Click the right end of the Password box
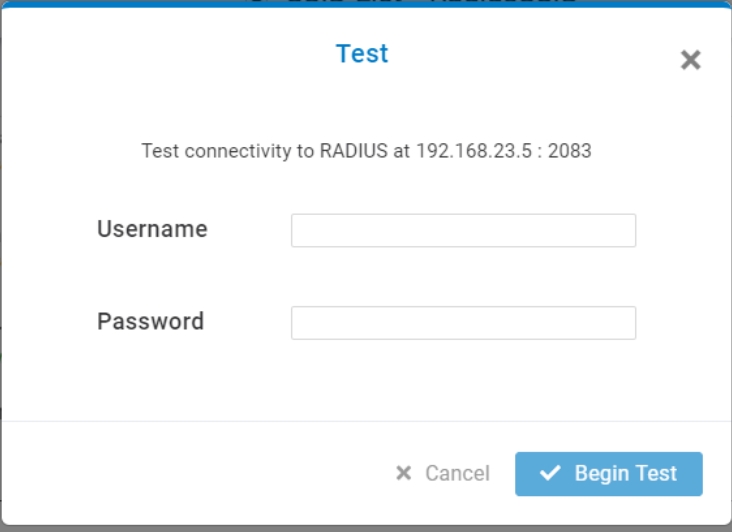The height and width of the screenshot is (532, 732). coord(627,323)
